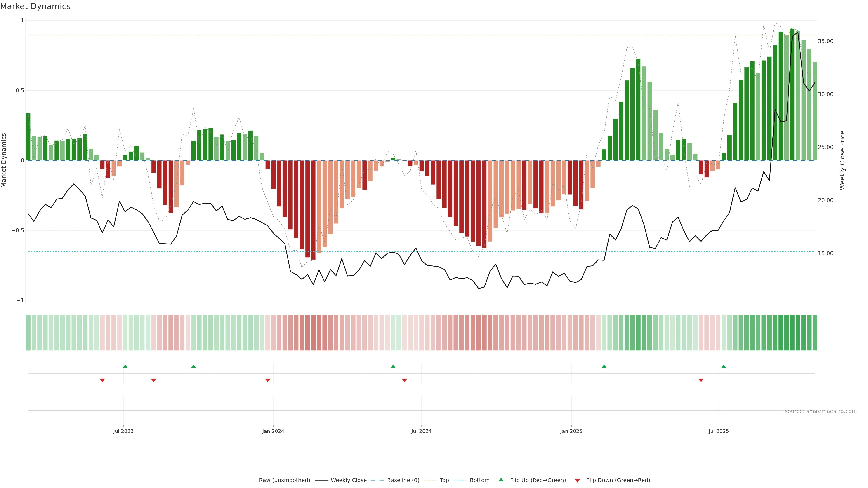Click the Market Dynamics chart title
The height and width of the screenshot is (488, 868).
(x=35, y=6)
